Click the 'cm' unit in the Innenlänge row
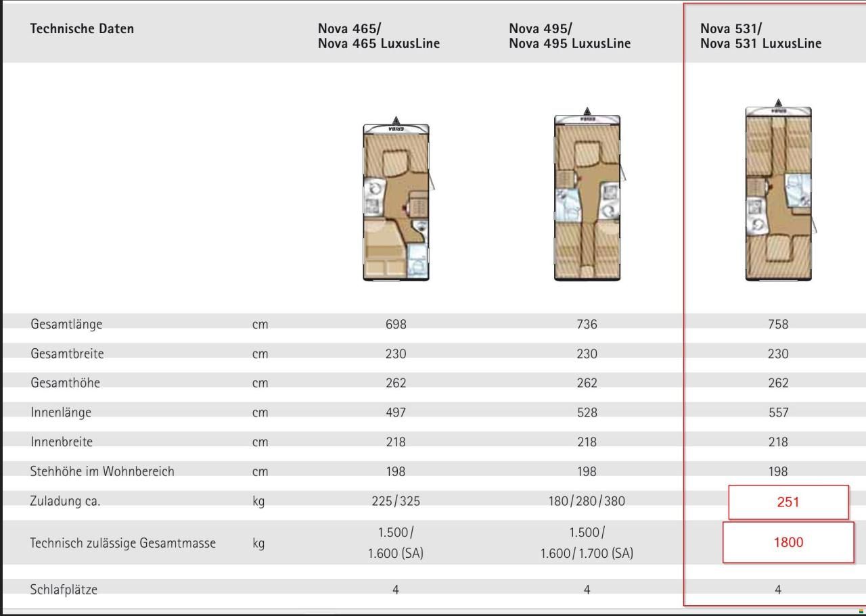866x616 pixels. coord(260,413)
